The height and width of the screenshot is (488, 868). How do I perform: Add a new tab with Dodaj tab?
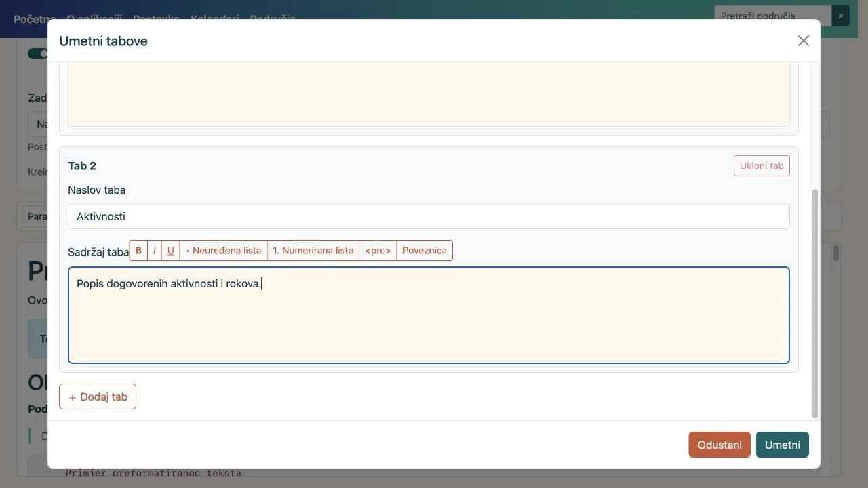(x=98, y=396)
